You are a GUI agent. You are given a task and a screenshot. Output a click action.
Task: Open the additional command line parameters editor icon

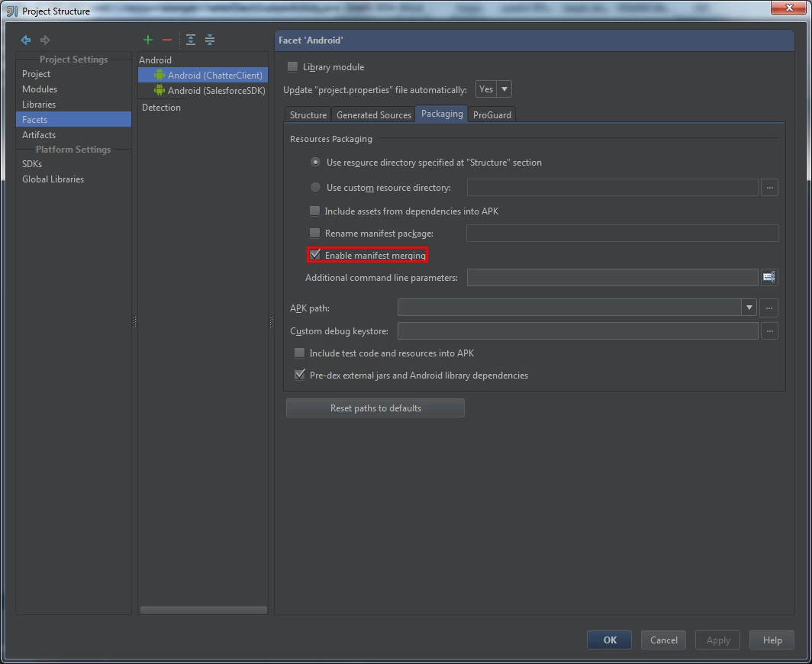pyautogui.click(x=769, y=277)
